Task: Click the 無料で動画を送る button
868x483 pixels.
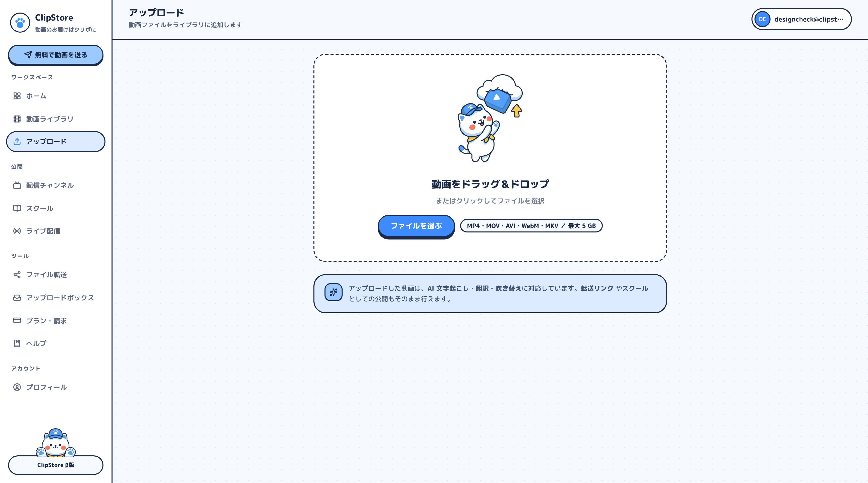Action: (56, 55)
